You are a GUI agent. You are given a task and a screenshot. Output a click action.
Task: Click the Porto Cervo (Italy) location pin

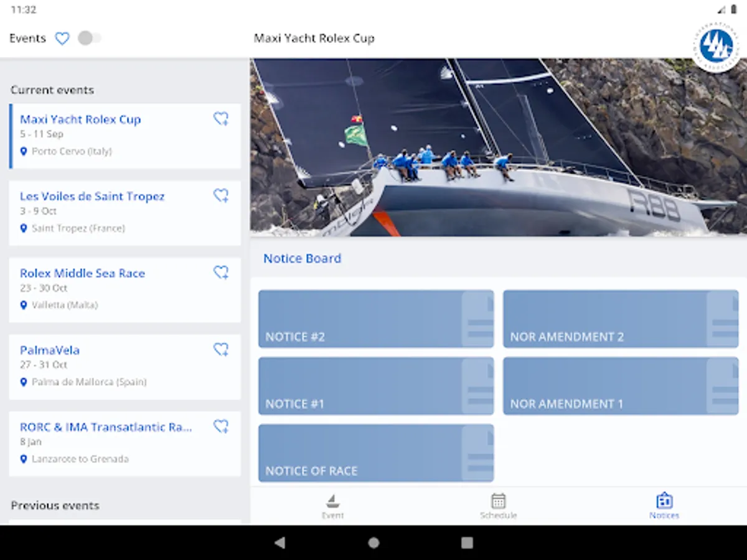[x=24, y=151]
